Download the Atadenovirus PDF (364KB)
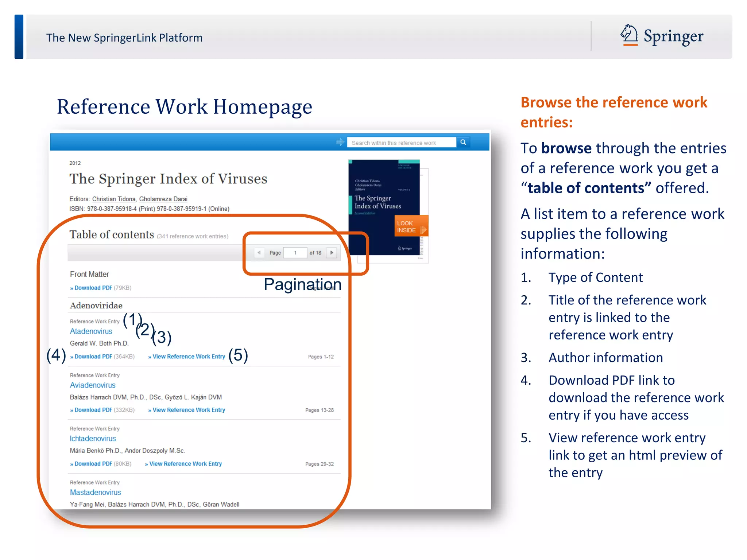 [93, 357]
